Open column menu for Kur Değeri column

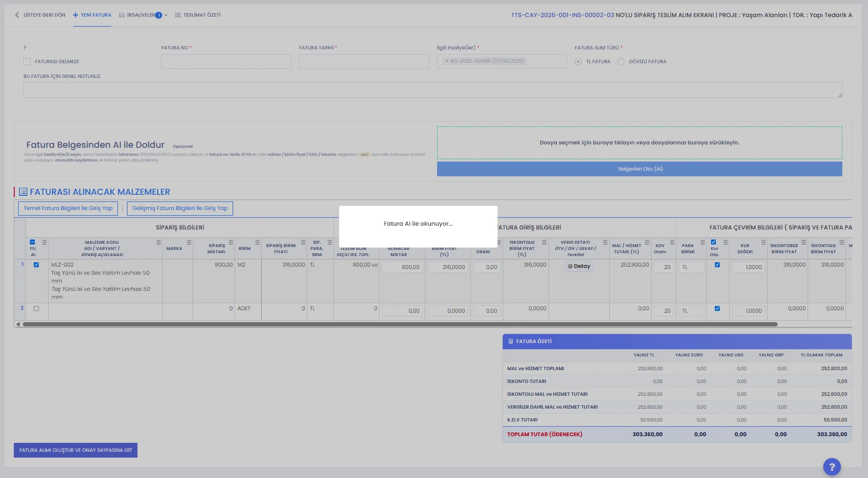click(x=763, y=242)
